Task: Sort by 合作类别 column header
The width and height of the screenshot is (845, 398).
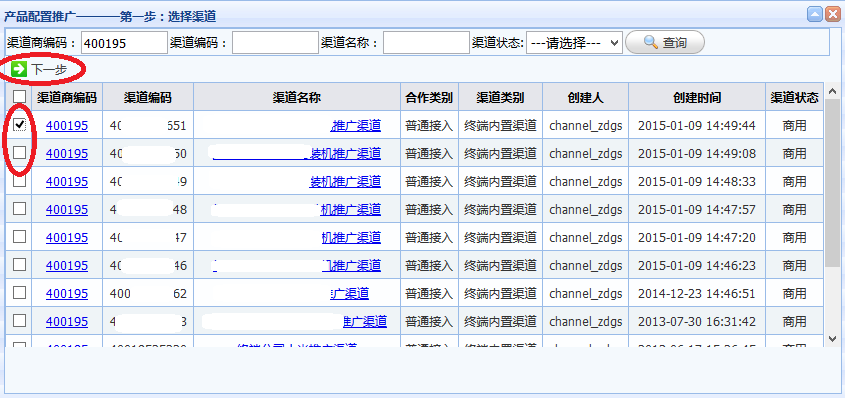Action: click(430, 97)
